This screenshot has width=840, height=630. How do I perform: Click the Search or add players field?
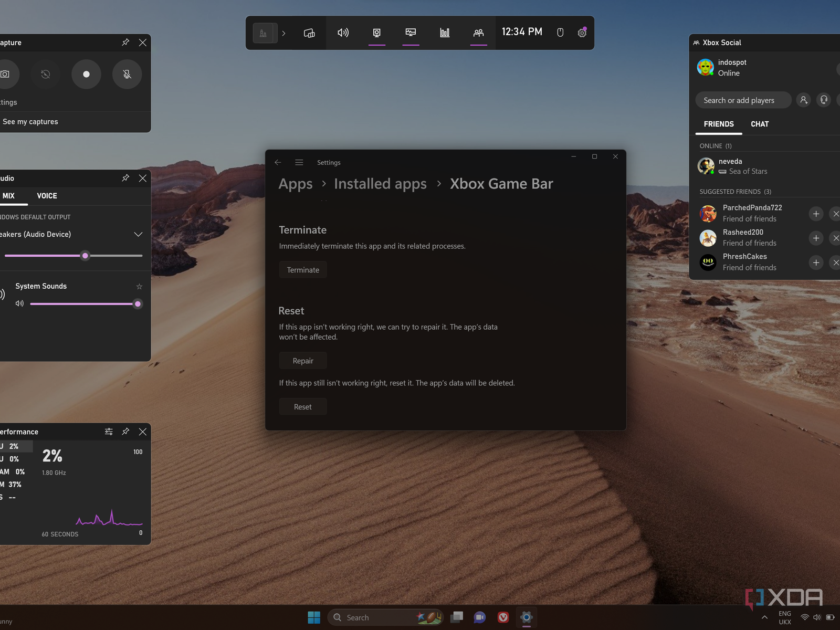pyautogui.click(x=742, y=100)
